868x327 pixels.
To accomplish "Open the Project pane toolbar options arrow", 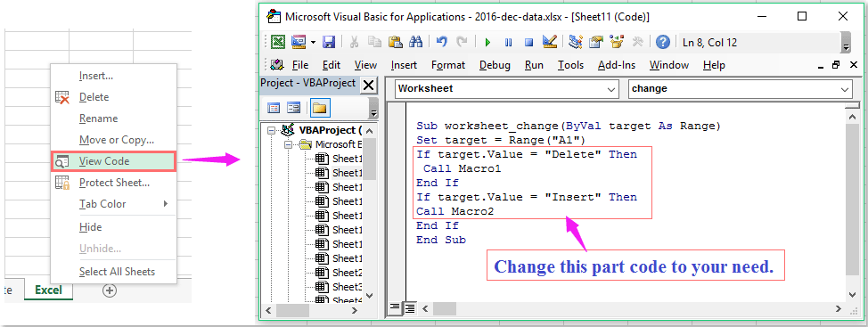I will pyautogui.click(x=373, y=108).
